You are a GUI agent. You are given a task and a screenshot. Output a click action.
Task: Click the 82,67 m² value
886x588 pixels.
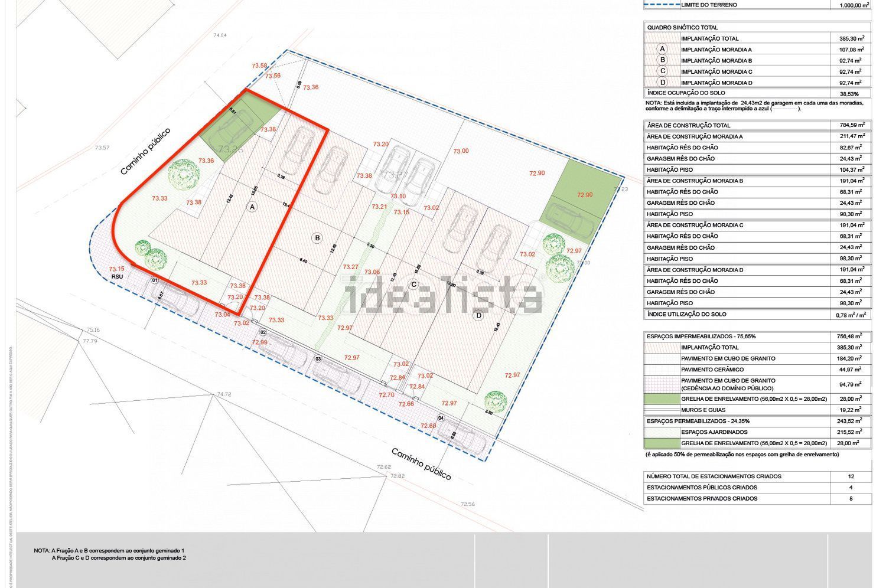[x=851, y=147]
